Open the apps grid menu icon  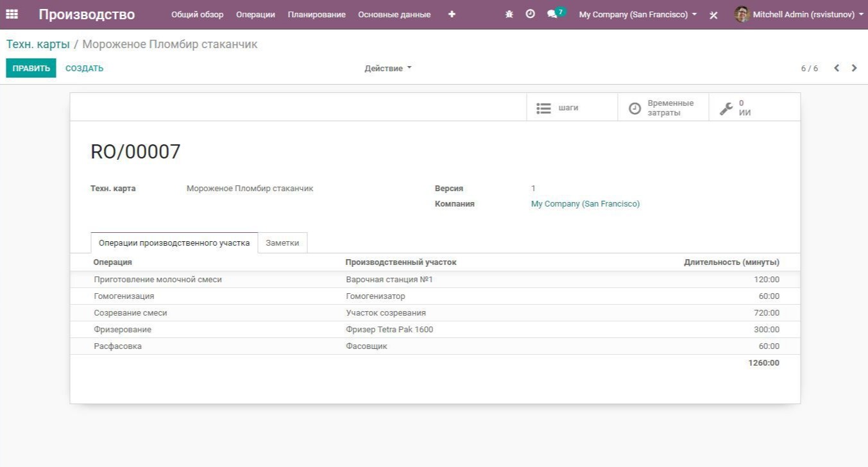tap(12, 14)
